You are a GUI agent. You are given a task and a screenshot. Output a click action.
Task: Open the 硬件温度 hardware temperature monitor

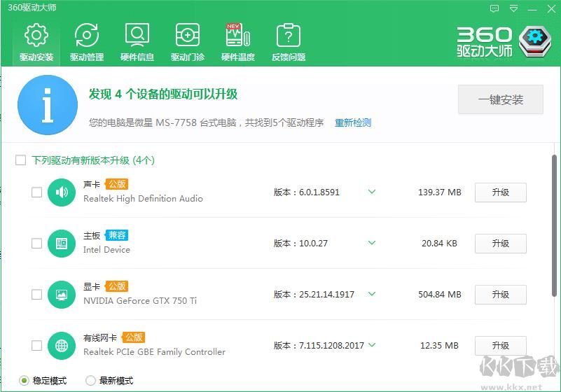[238, 42]
